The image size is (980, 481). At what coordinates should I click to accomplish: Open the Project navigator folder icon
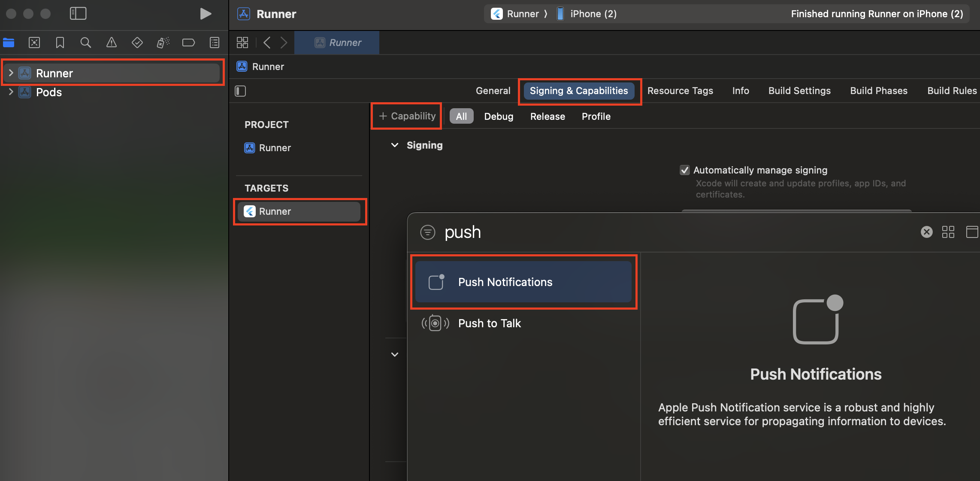pos(9,43)
